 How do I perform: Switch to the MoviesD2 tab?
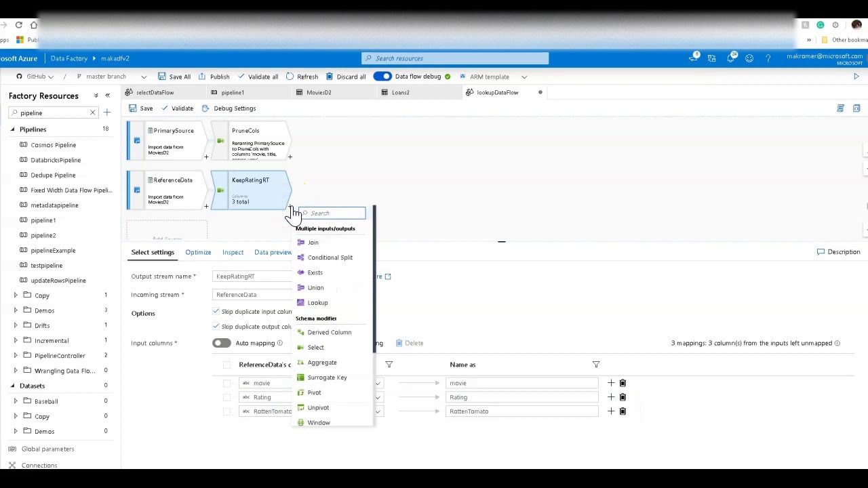coord(318,92)
